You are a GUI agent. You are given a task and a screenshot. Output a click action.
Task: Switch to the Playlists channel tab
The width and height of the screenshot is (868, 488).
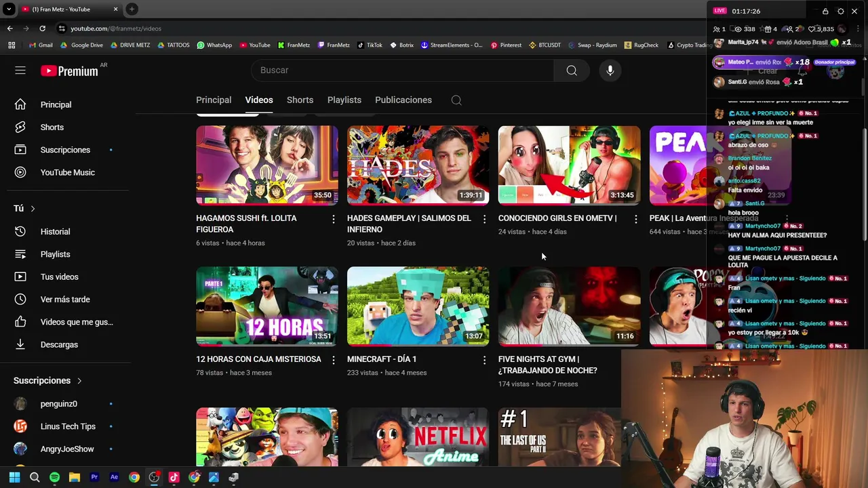click(x=344, y=100)
